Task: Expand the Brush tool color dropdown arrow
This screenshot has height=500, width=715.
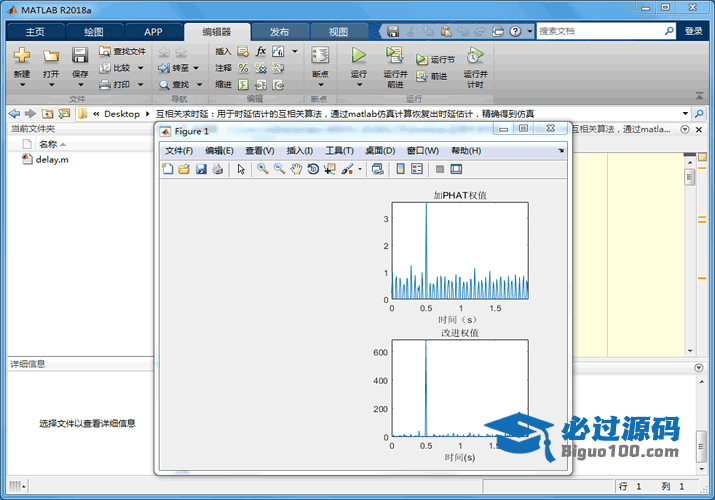Action: (360, 169)
